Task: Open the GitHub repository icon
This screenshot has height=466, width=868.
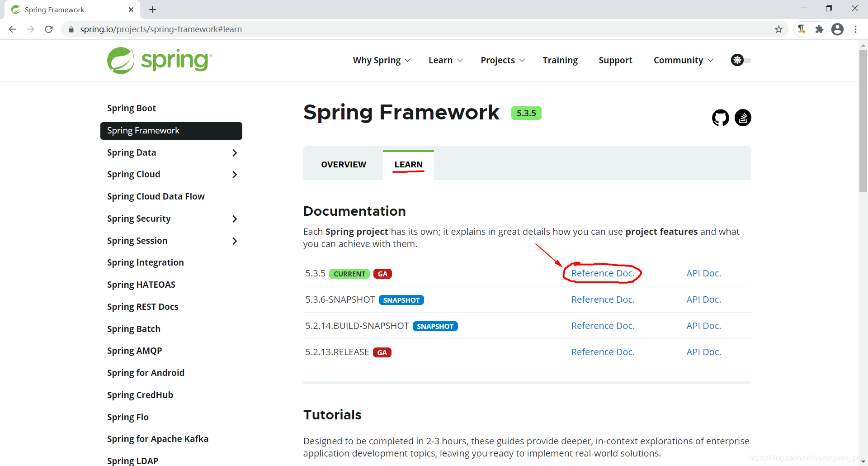Action: click(x=720, y=118)
